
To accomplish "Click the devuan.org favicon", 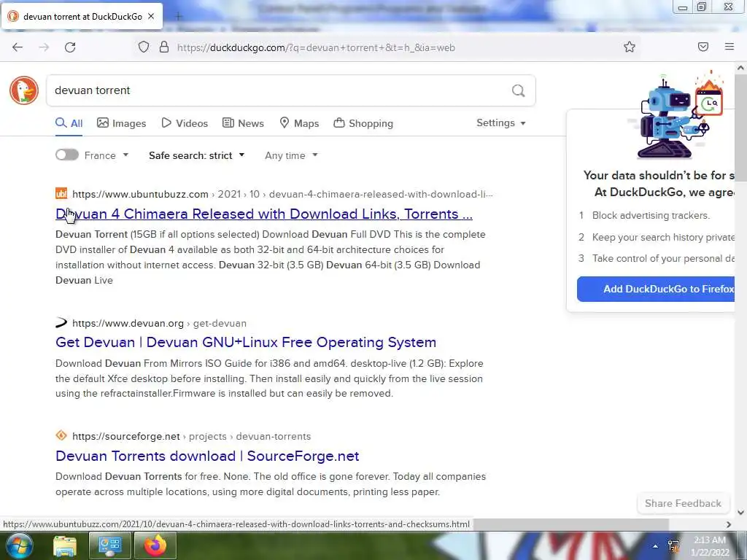I will [x=61, y=323].
